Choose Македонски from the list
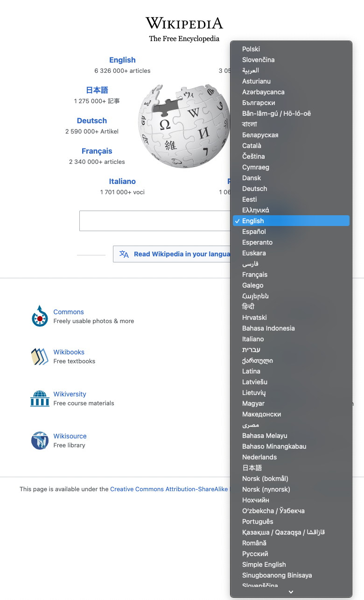 point(291,414)
